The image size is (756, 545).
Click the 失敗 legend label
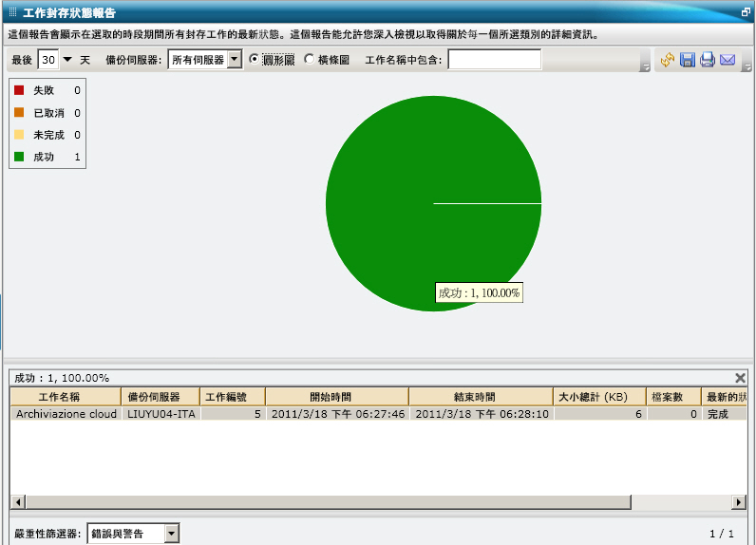point(44,90)
